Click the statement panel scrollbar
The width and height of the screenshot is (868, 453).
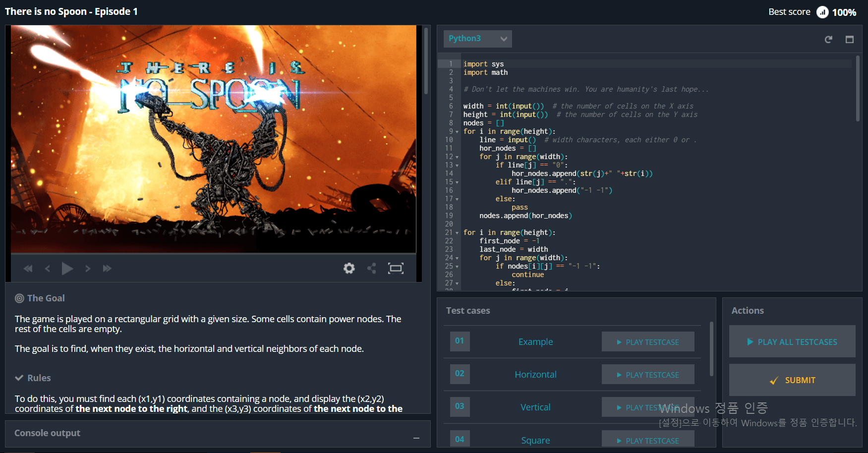pyautogui.click(x=426, y=60)
